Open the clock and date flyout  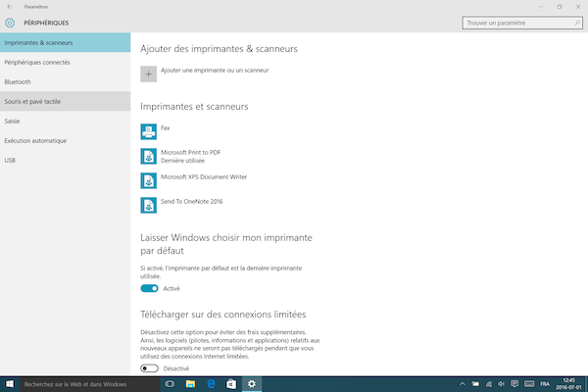pos(568,384)
